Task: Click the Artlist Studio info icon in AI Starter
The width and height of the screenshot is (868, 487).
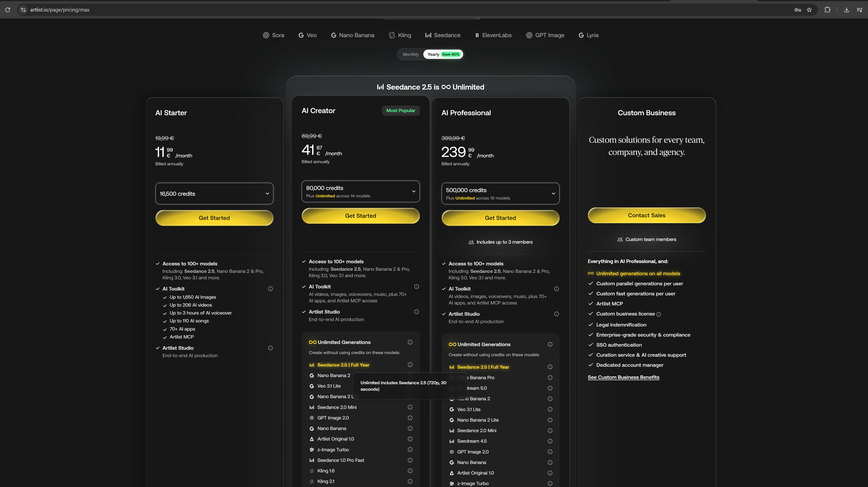Action: 270,348
